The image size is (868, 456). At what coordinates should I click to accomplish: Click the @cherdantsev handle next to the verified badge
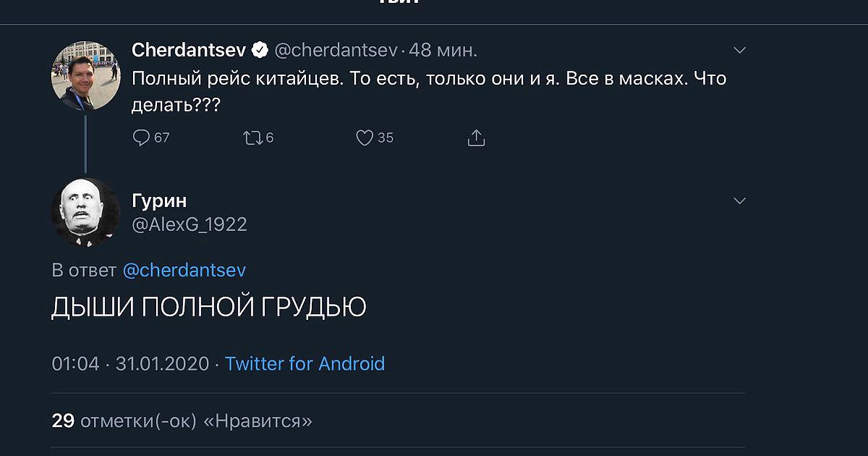tap(336, 50)
